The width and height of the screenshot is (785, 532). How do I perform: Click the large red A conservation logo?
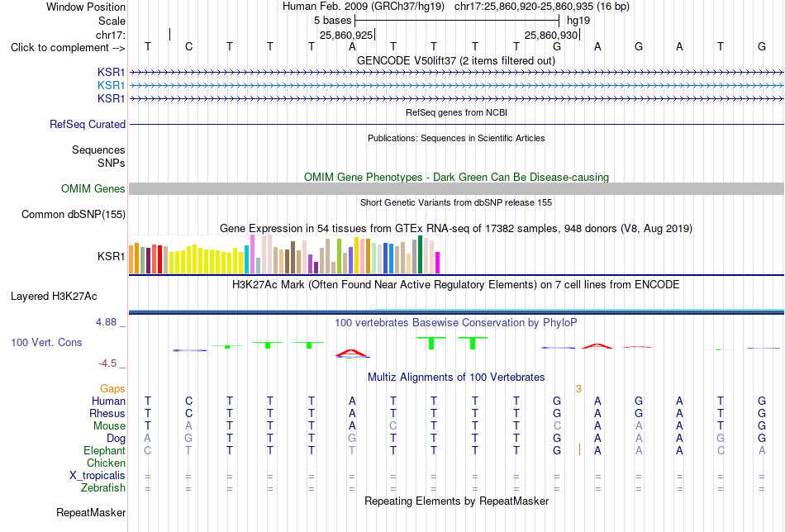352,353
